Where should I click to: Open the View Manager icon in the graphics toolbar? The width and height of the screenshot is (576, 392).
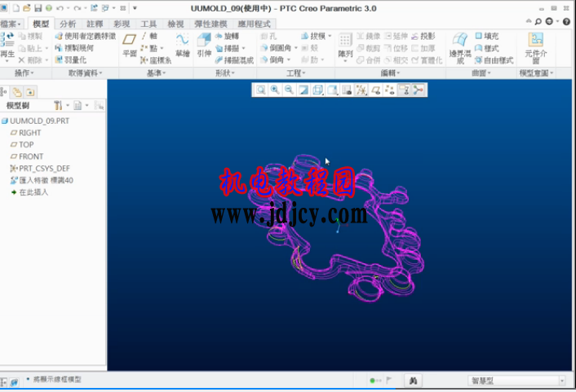(x=347, y=90)
